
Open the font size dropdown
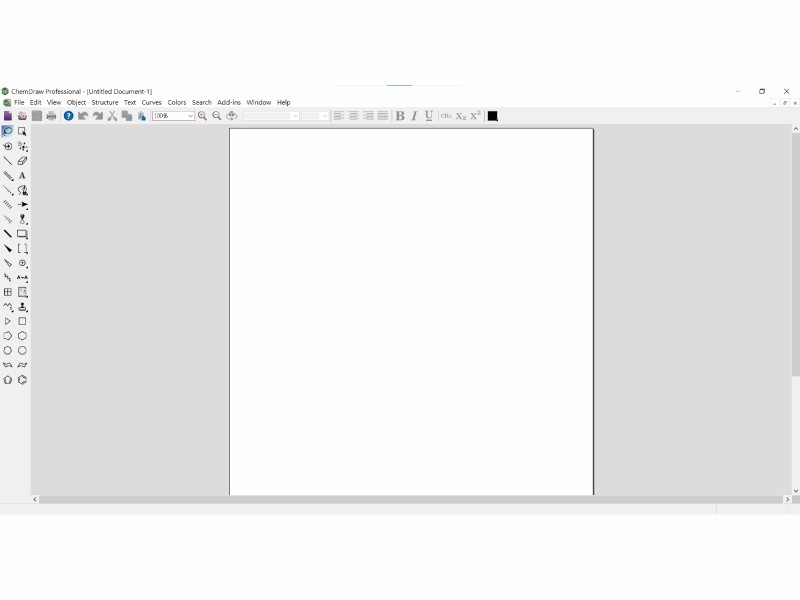[324, 116]
